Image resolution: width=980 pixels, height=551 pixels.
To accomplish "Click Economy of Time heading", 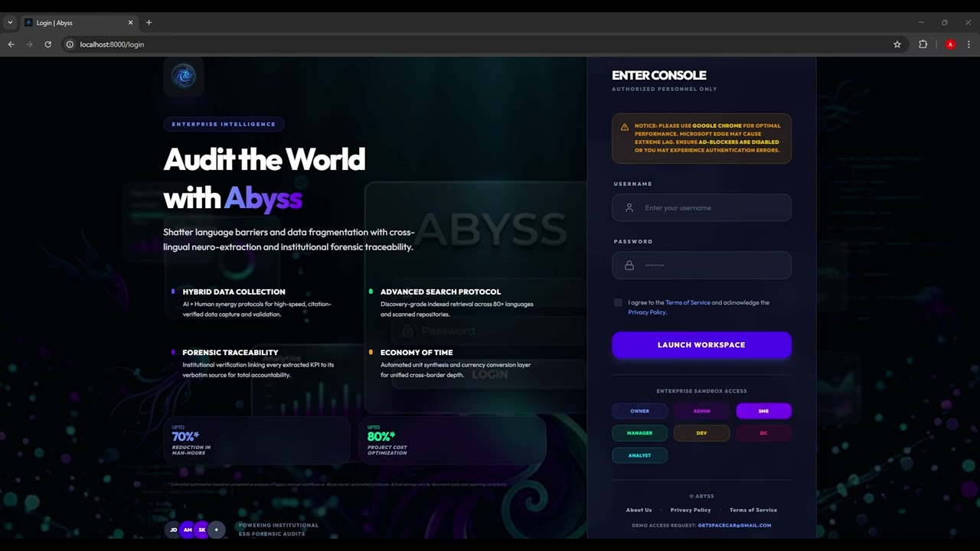I will (416, 353).
